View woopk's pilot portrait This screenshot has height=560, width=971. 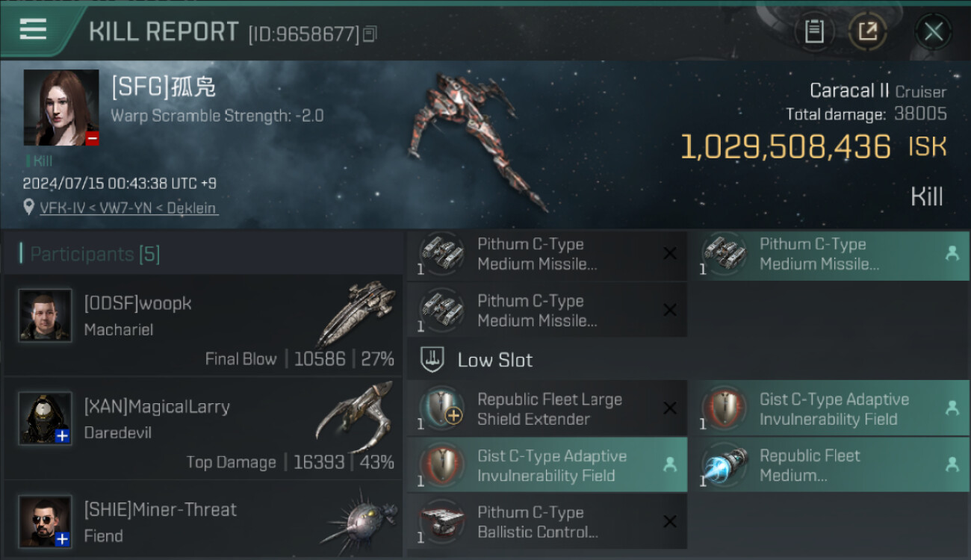coord(45,316)
